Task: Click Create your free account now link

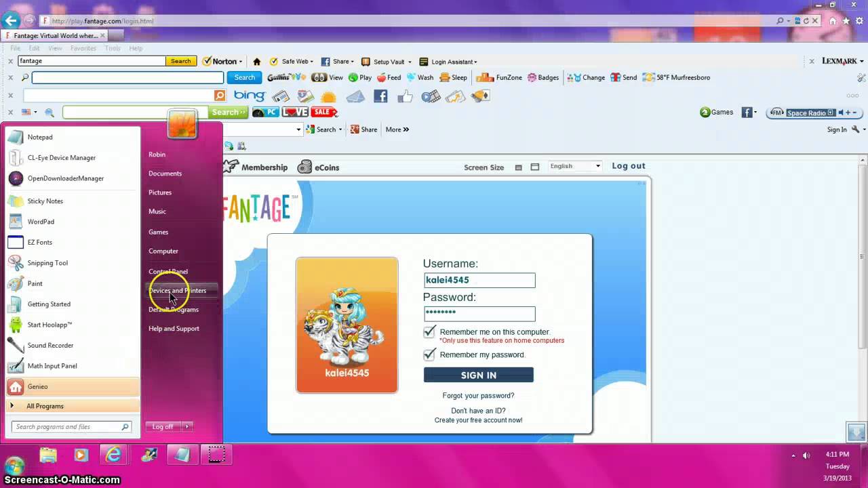Action: [478, 420]
